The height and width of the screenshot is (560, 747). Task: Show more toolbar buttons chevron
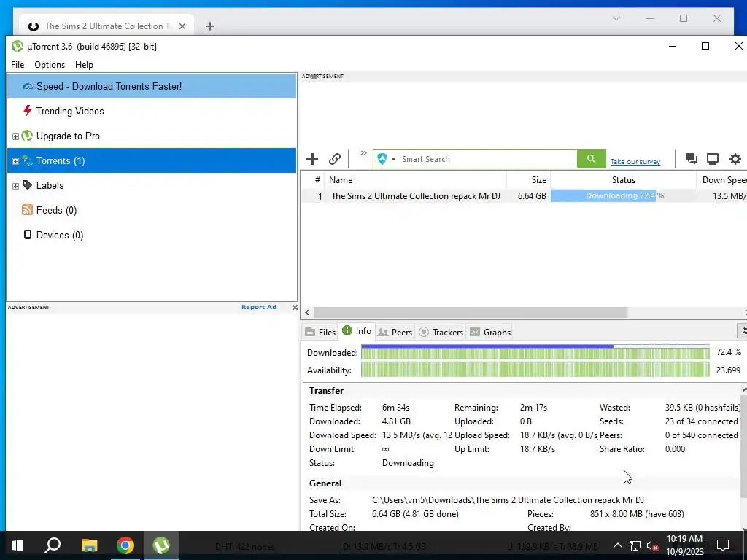363,153
